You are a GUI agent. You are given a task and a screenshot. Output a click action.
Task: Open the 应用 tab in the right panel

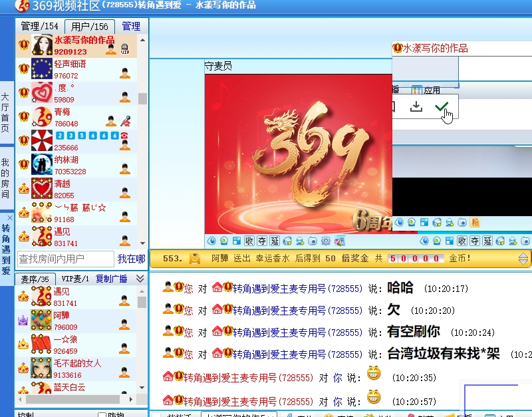tap(426, 90)
